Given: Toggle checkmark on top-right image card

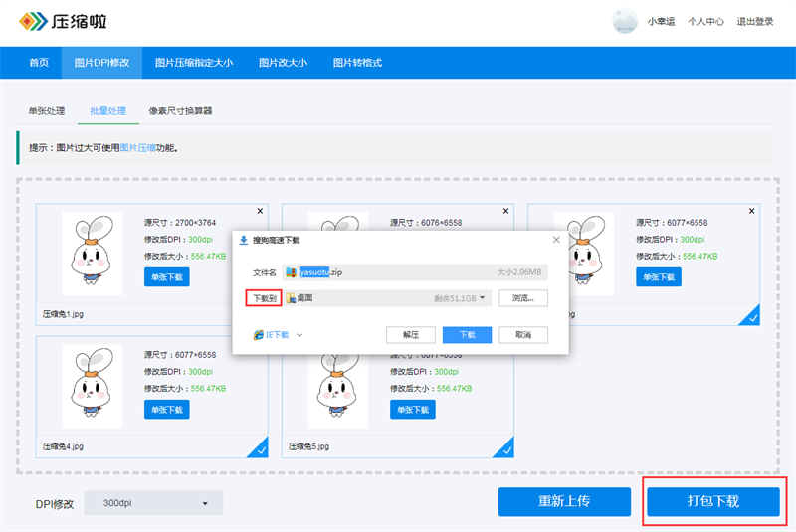Looking at the screenshot, I should (x=751, y=316).
